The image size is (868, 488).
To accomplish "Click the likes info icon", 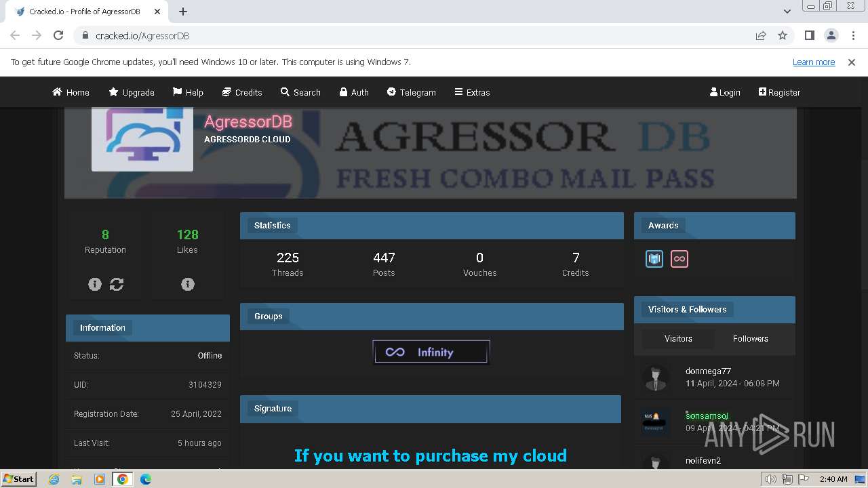I will (188, 285).
